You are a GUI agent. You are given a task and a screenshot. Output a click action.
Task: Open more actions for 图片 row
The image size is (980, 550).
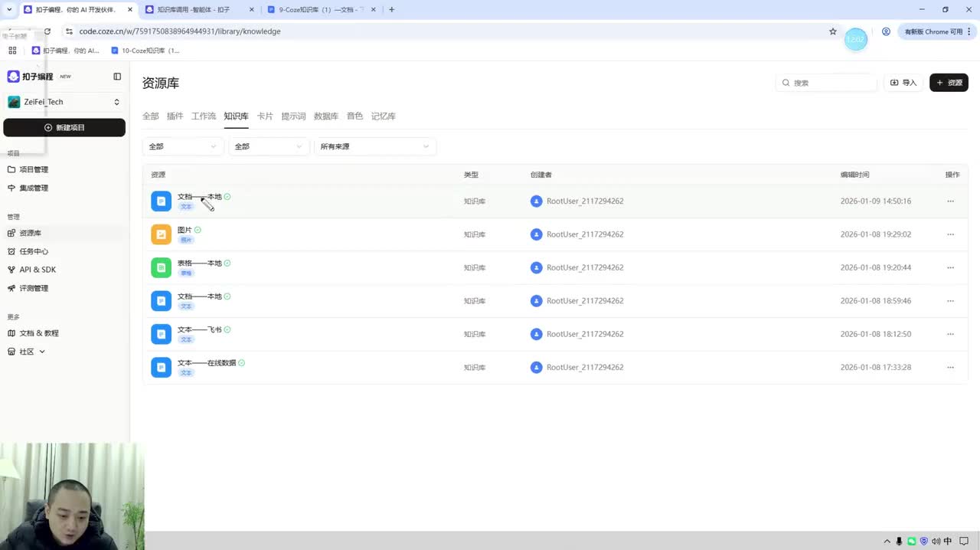tap(951, 234)
